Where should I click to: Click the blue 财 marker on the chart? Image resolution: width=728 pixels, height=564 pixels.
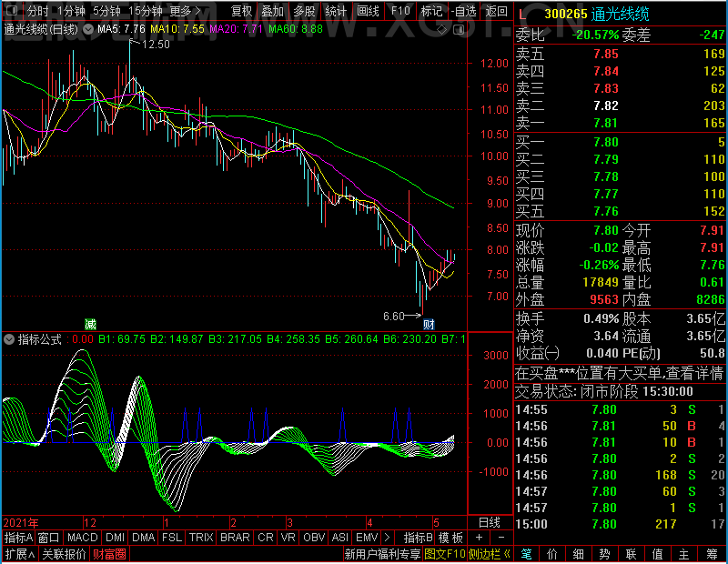click(x=429, y=324)
